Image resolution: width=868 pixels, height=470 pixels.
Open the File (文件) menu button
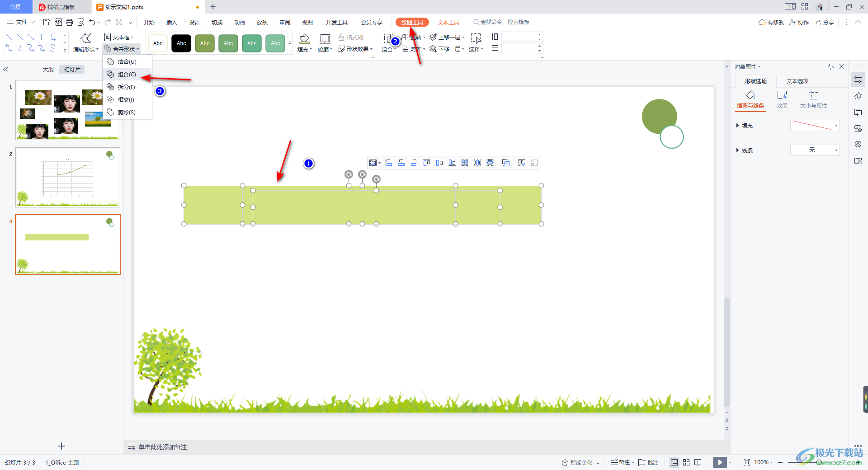21,22
